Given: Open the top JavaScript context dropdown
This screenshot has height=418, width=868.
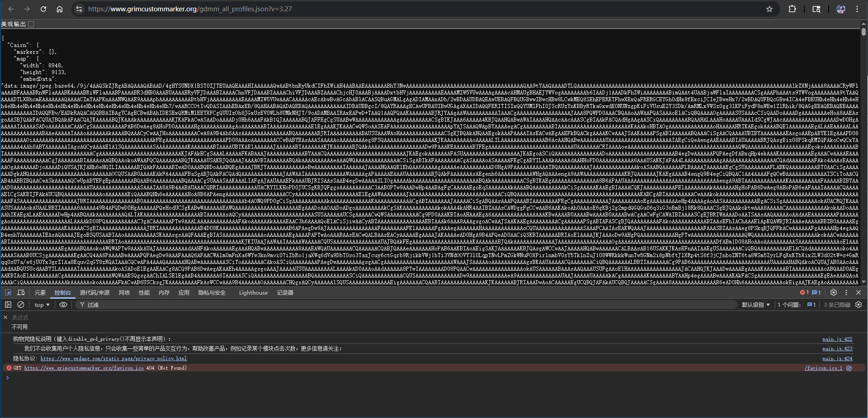Looking at the screenshot, I should tap(42, 305).
